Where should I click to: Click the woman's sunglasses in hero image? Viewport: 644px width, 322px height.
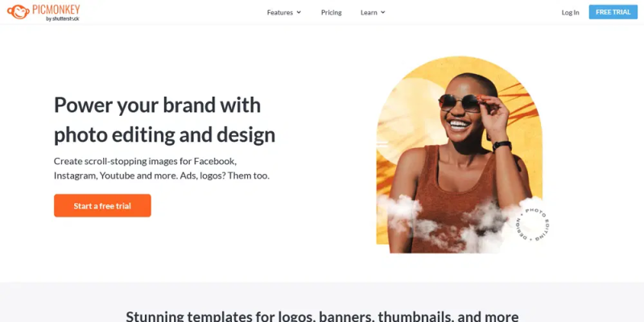point(460,103)
